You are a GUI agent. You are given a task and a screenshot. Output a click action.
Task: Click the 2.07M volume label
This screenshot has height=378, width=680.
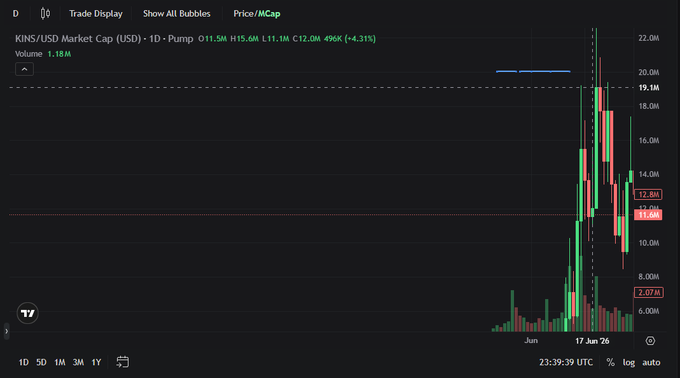pos(649,293)
